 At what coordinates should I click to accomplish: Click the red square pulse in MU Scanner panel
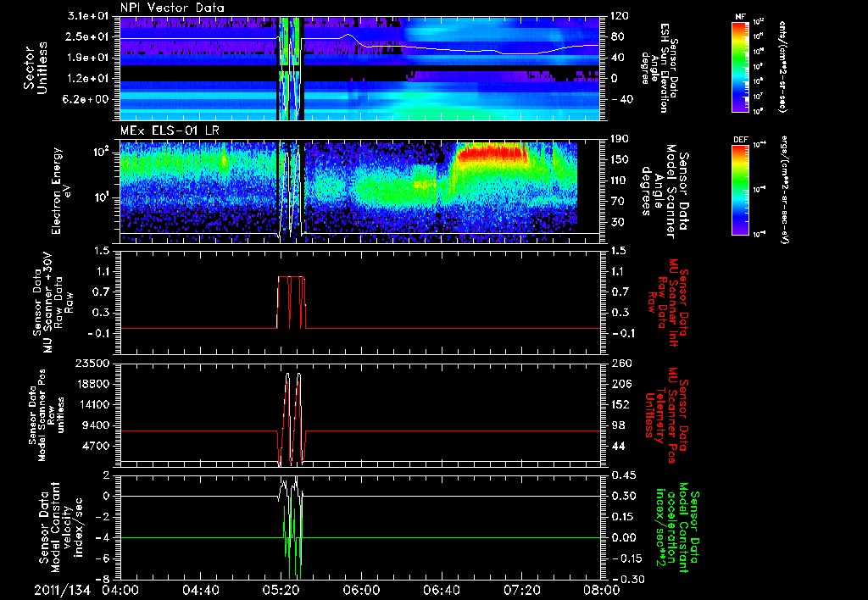(x=292, y=303)
